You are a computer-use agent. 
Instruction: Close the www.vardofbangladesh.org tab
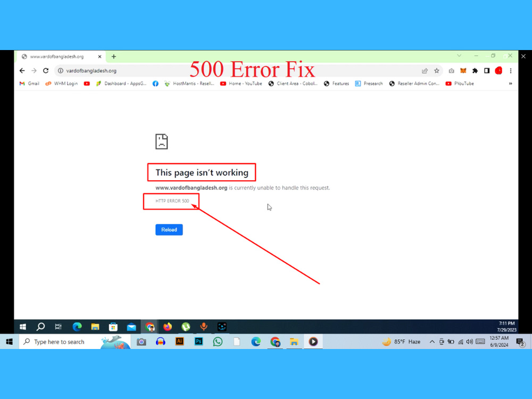pos(99,57)
